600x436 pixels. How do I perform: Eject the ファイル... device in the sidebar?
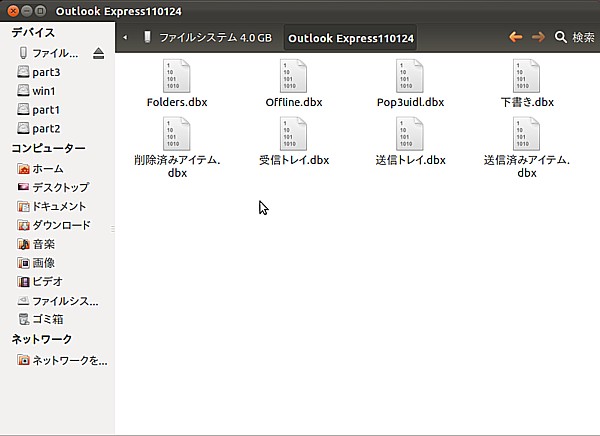tap(98, 53)
